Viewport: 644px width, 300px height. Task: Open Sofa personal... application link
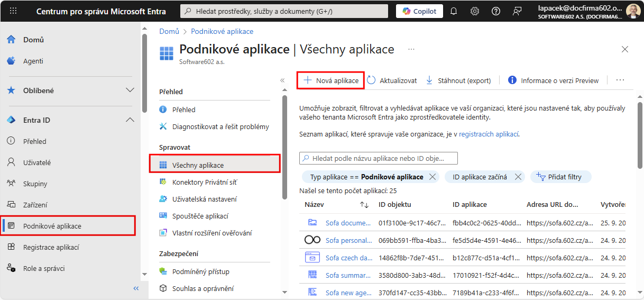pyautogui.click(x=348, y=240)
